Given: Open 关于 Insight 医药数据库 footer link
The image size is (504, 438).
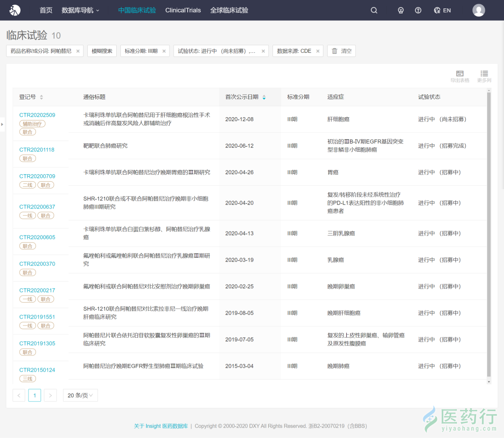Looking at the screenshot, I should (x=161, y=426).
